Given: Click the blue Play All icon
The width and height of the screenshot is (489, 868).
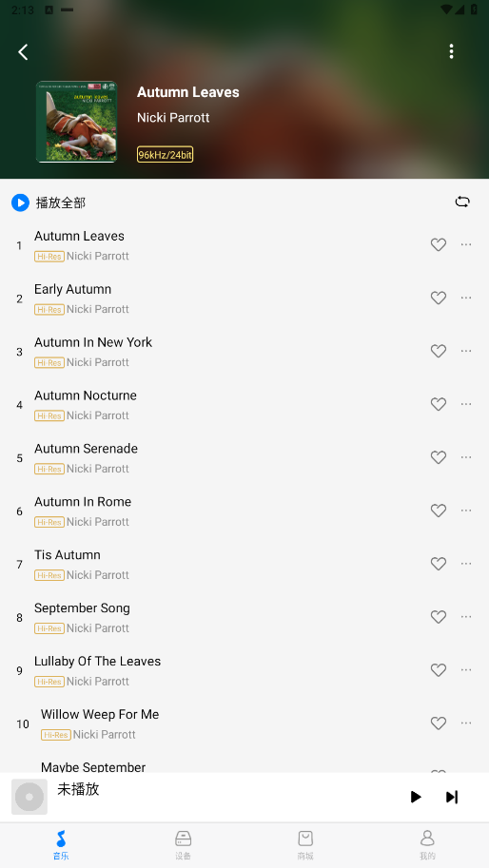Looking at the screenshot, I should point(21,203).
